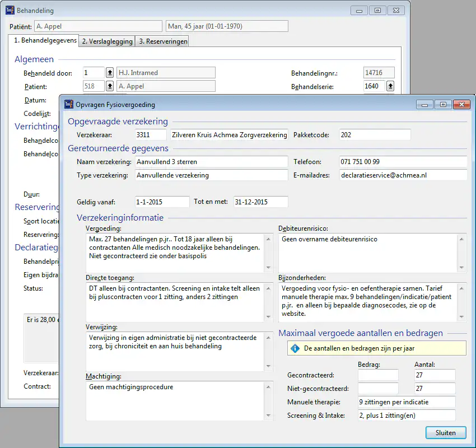The image size is (476, 448).
Task: Click the app icon in Opvragen Fysiovergoeding title bar
Action: coord(69,104)
